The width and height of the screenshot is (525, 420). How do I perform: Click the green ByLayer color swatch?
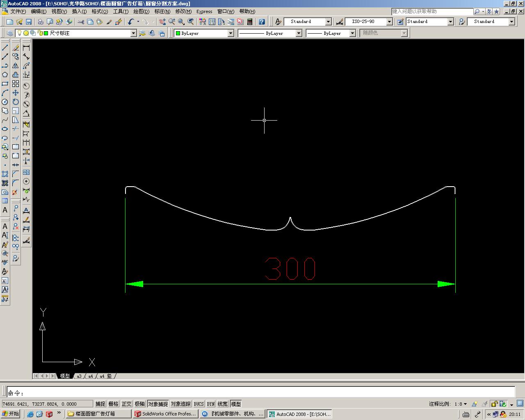pos(178,33)
